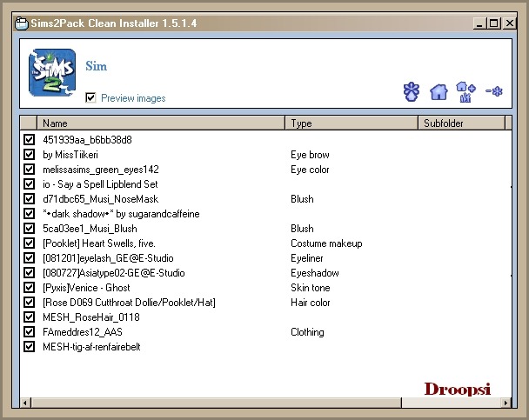Sort by the Subfolder column header
529x420 pixels.
point(461,123)
